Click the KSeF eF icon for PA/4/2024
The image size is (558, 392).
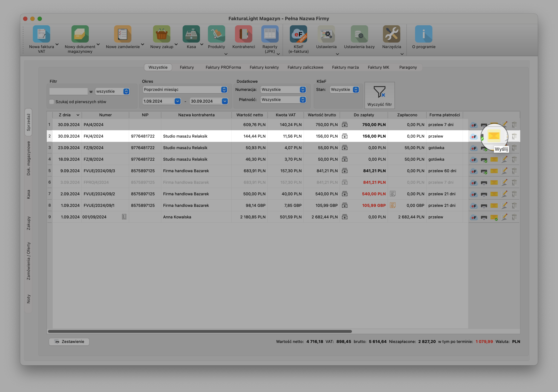coord(474,125)
